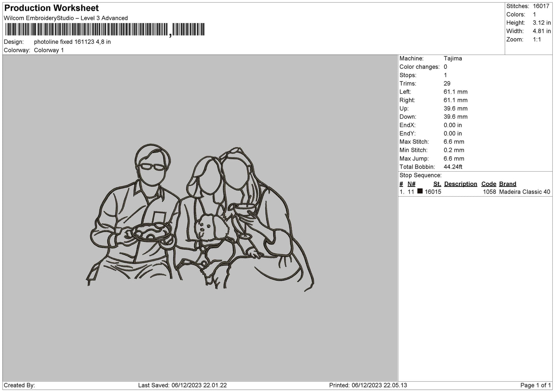Image resolution: width=555 pixels, height=392 pixels.
Task: Click the Printed timestamp 06/12/2023 22.05.13
Action: (x=379, y=385)
